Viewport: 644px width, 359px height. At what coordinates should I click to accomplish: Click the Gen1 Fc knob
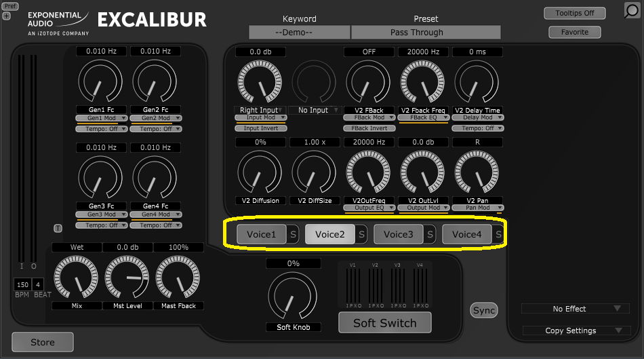100,81
